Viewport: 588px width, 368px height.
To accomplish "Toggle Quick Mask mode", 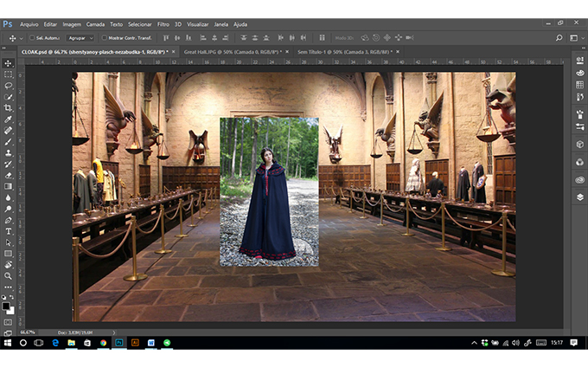I will coord(8,323).
